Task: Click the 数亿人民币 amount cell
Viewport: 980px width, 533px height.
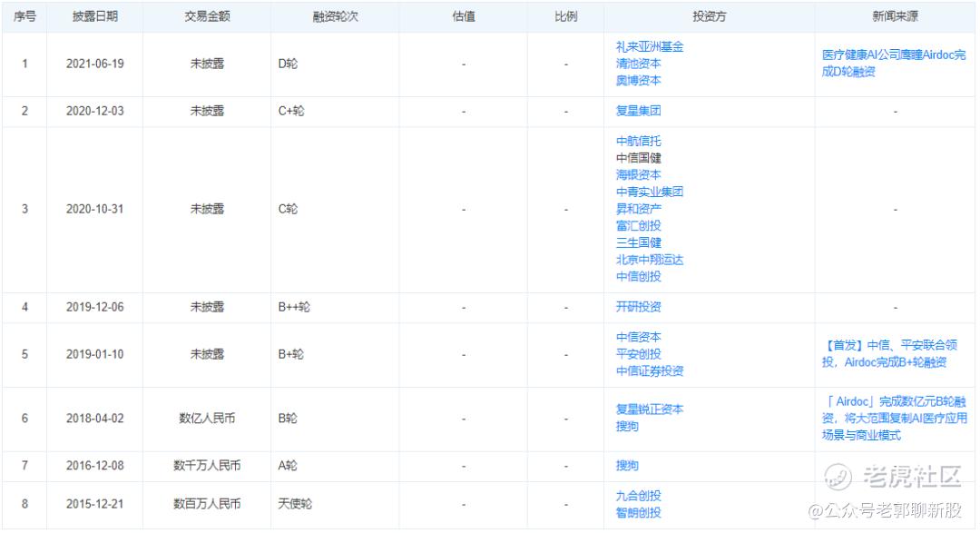Action: click(207, 419)
